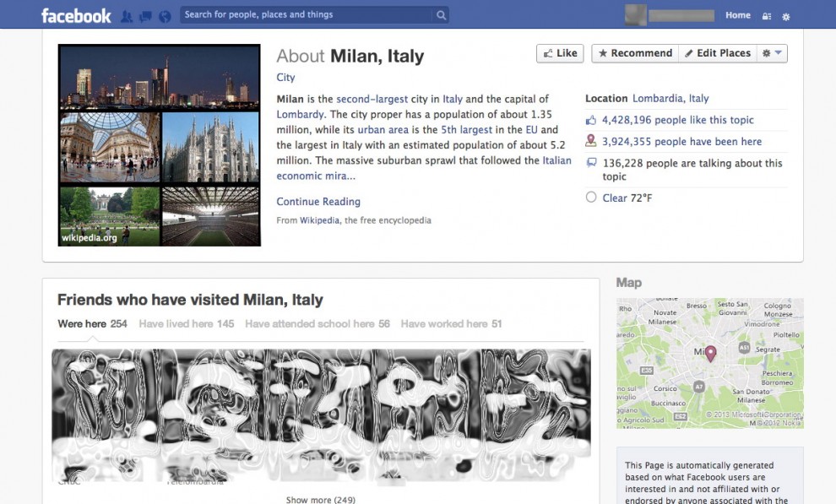Click the Galleria glass dome photo

[109, 148]
